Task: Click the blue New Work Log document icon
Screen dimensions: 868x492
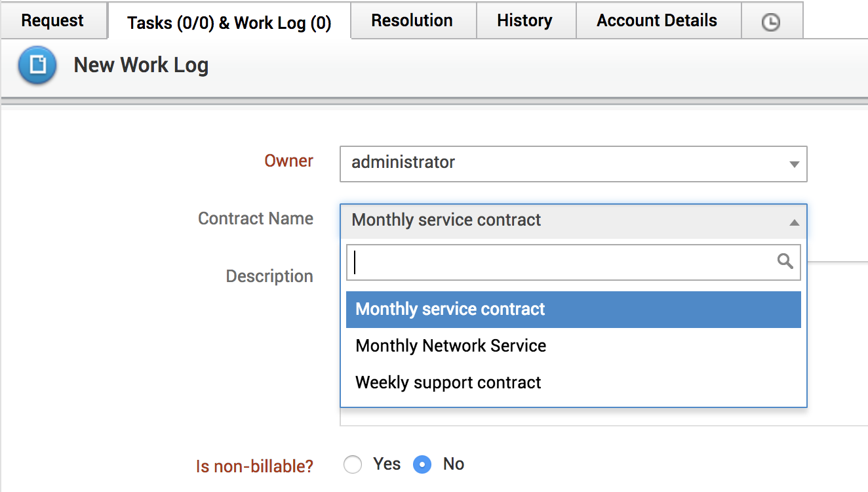Action: [x=37, y=66]
